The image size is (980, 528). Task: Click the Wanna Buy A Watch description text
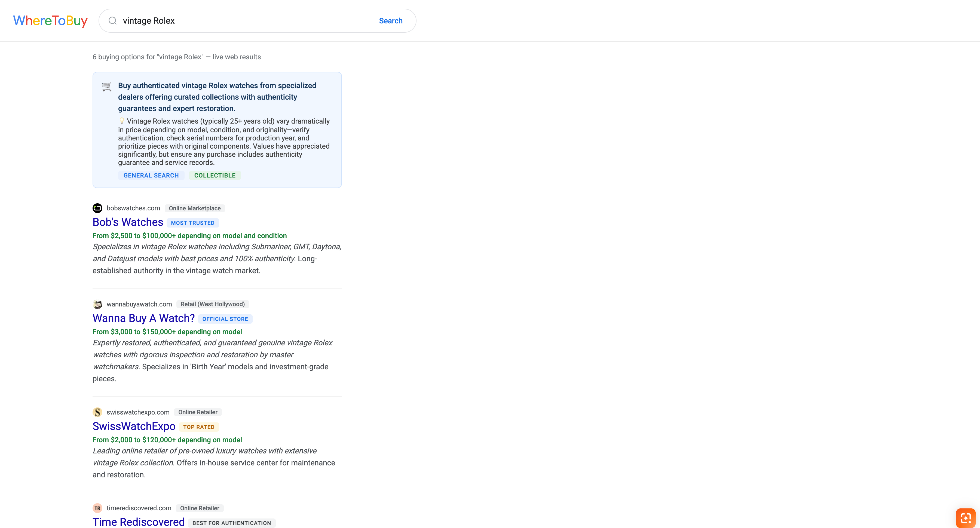tap(212, 360)
